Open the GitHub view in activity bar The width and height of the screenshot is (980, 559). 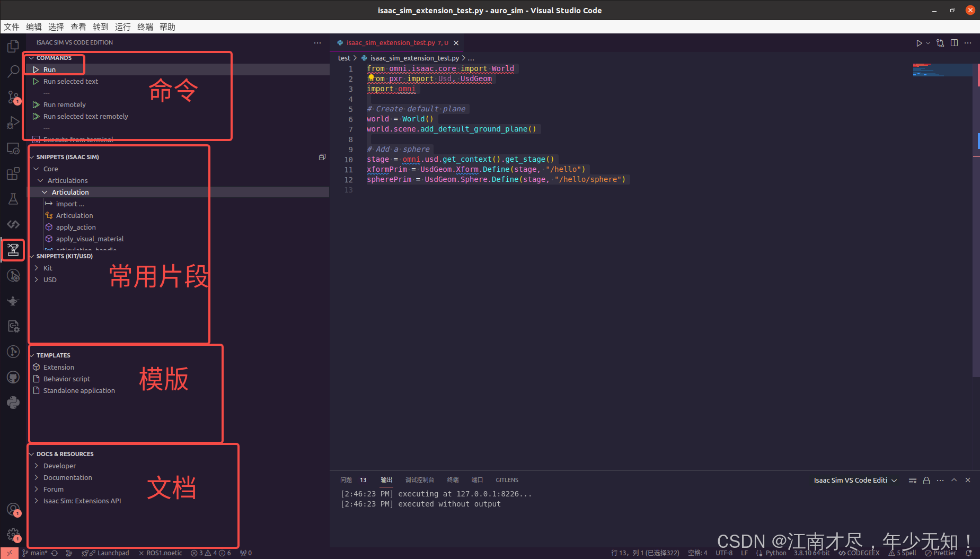point(13,377)
